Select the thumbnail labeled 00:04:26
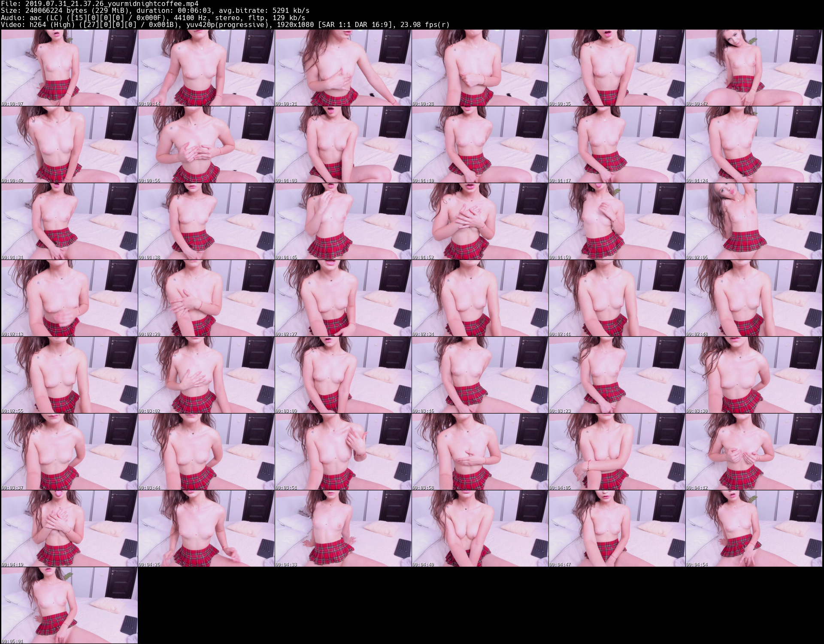Image resolution: width=824 pixels, height=644 pixels. pos(206,529)
